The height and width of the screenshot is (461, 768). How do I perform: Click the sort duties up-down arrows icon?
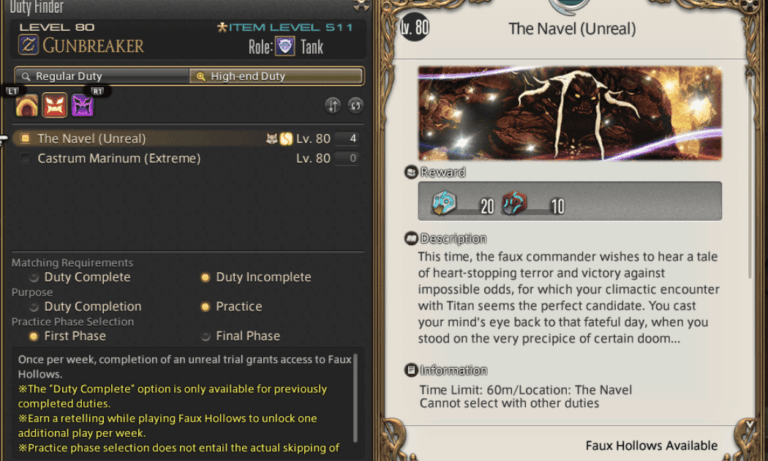coord(334,105)
